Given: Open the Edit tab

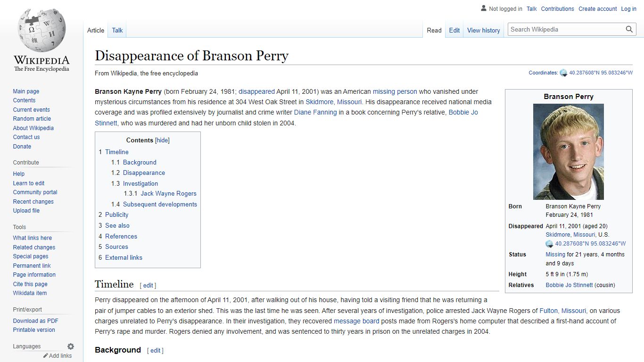Looking at the screenshot, I should coord(454,30).
